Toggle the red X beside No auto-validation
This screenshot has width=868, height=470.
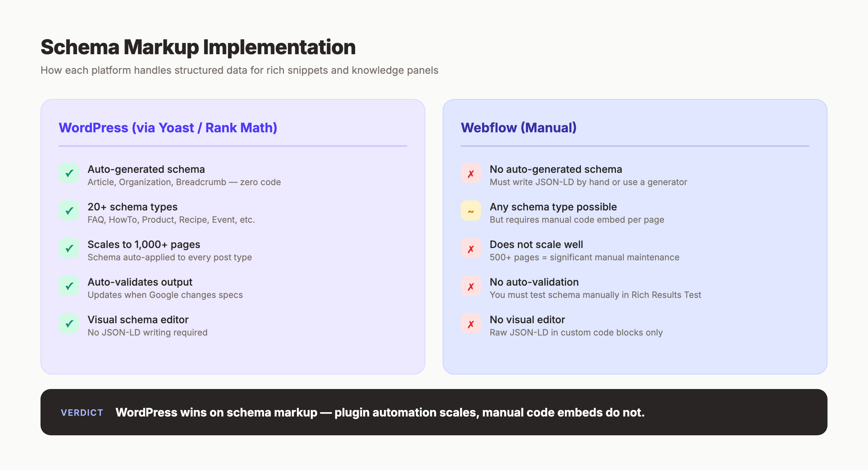click(471, 286)
